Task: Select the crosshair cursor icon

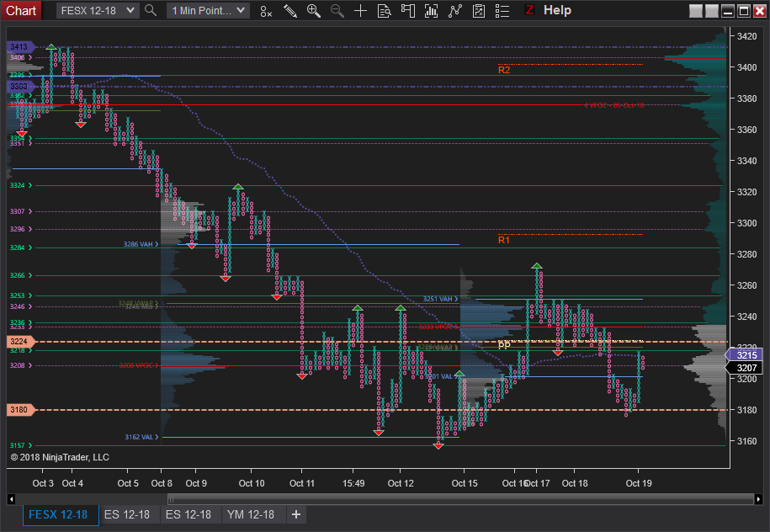Action: pyautogui.click(x=360, y=11)
